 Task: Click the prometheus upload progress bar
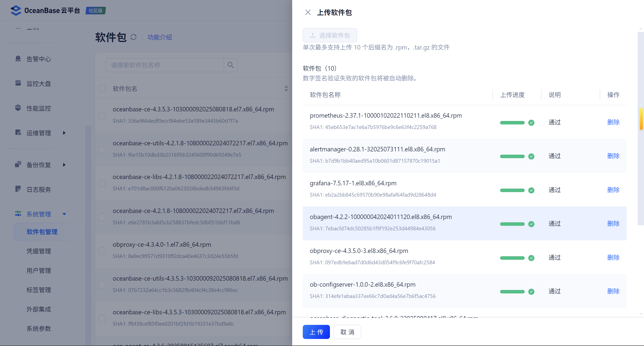coord(512,123)
